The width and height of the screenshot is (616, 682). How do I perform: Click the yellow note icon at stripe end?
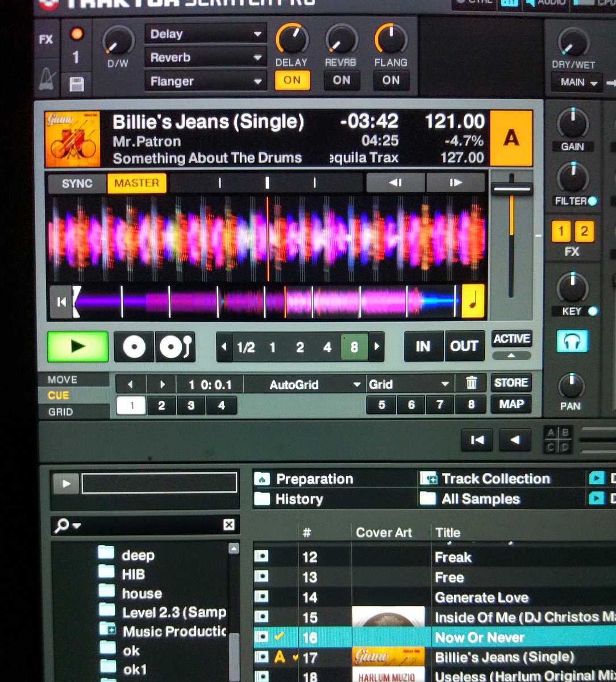pyautogui.click(x=473, y=301)
